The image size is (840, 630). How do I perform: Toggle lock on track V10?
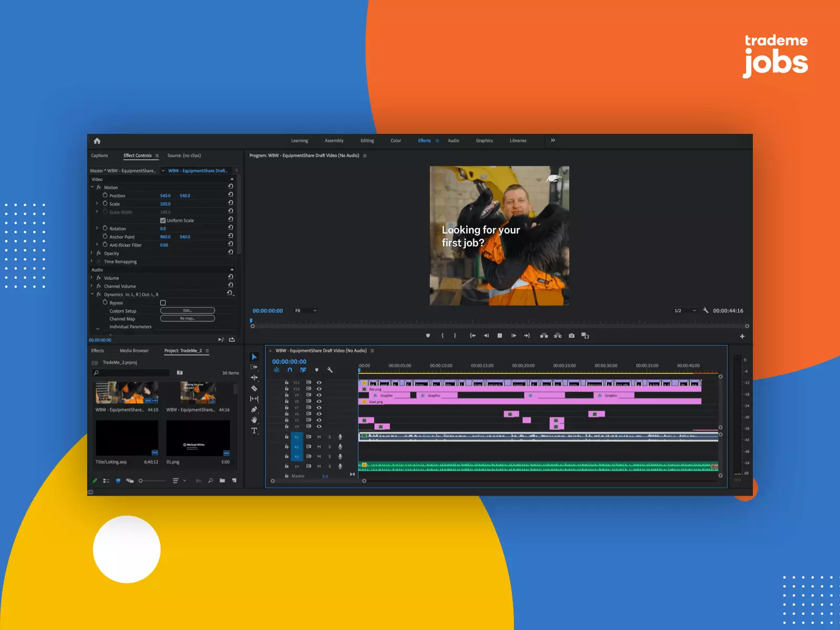click(287, 388)
